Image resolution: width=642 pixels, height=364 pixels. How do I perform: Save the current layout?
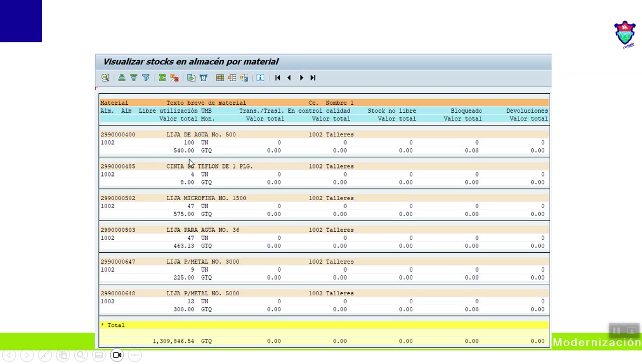244,77
